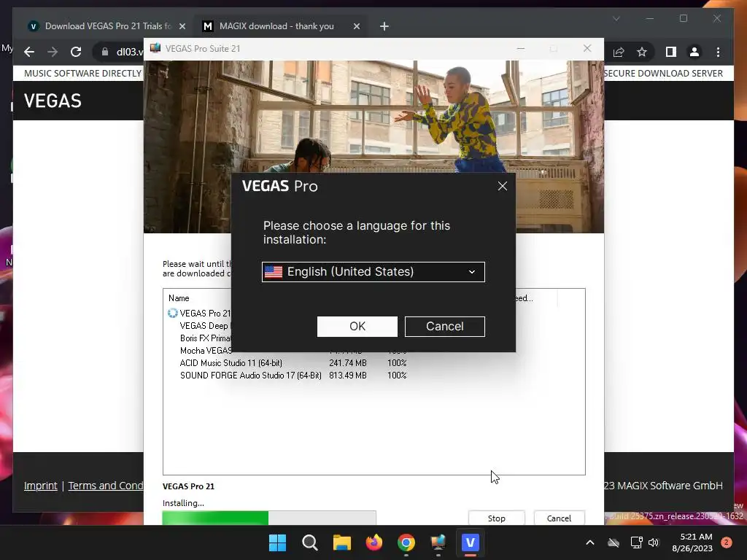Open File Explorer from taskbar
This screenshot has width=747, height=560.
pos(341,542)
